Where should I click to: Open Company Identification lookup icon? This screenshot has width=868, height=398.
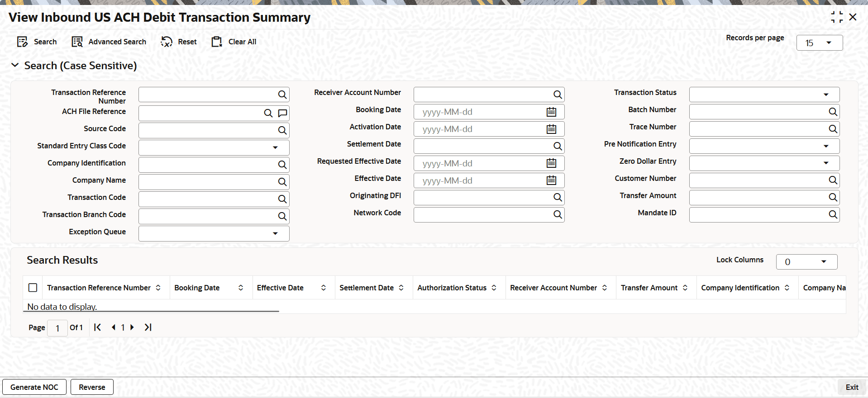pyautogui.click(x=282, y=165)
